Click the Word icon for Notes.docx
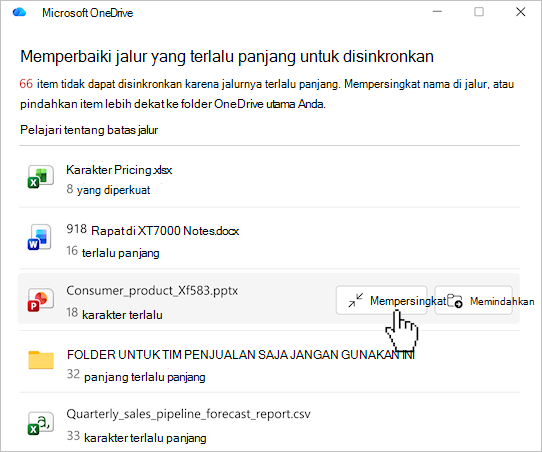 pyautogui.click(x=40, y=237)
